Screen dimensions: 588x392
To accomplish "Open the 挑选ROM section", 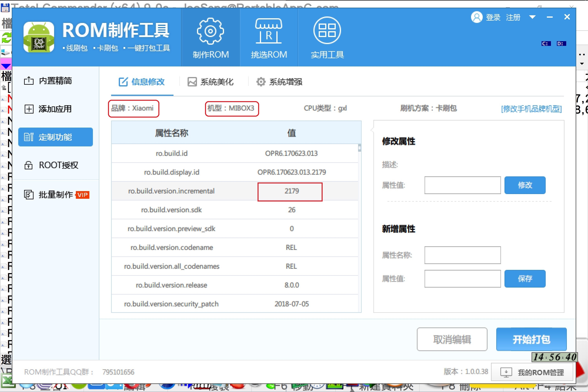I will [269, 37].
